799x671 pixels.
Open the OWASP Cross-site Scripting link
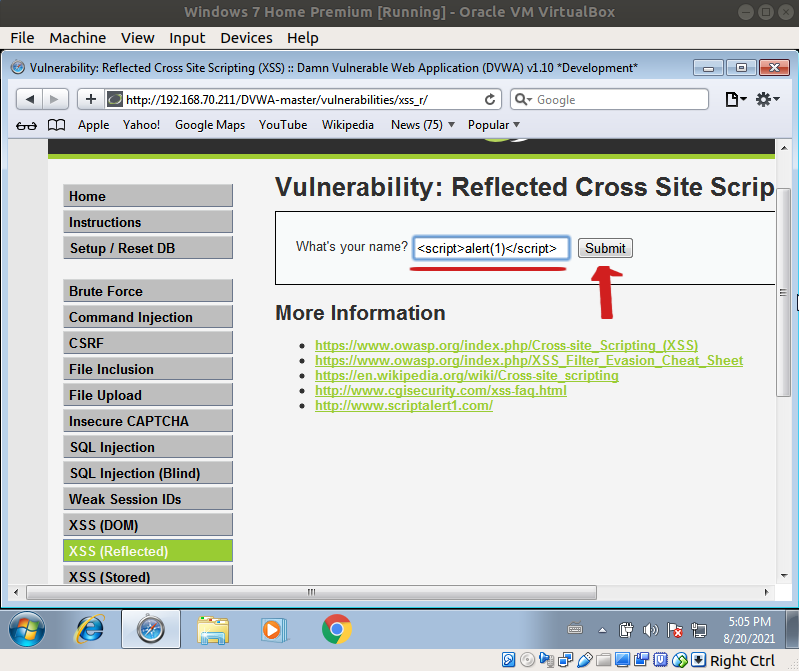(x=507, y=345)
